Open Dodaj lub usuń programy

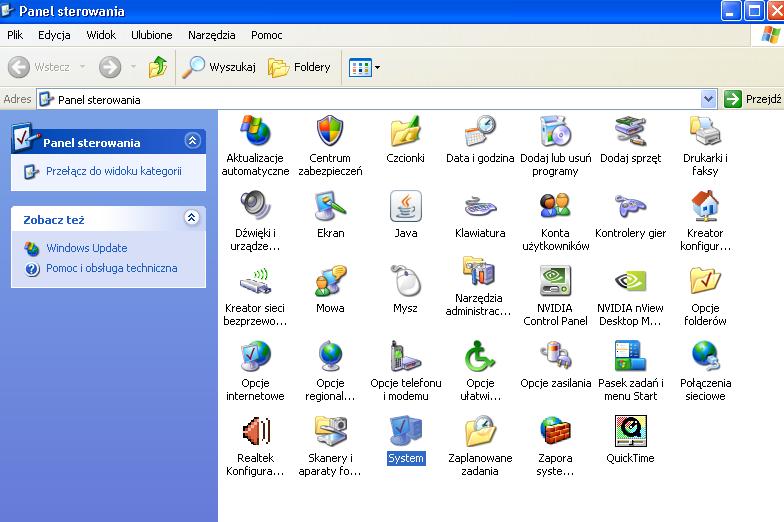click(555, 131)
